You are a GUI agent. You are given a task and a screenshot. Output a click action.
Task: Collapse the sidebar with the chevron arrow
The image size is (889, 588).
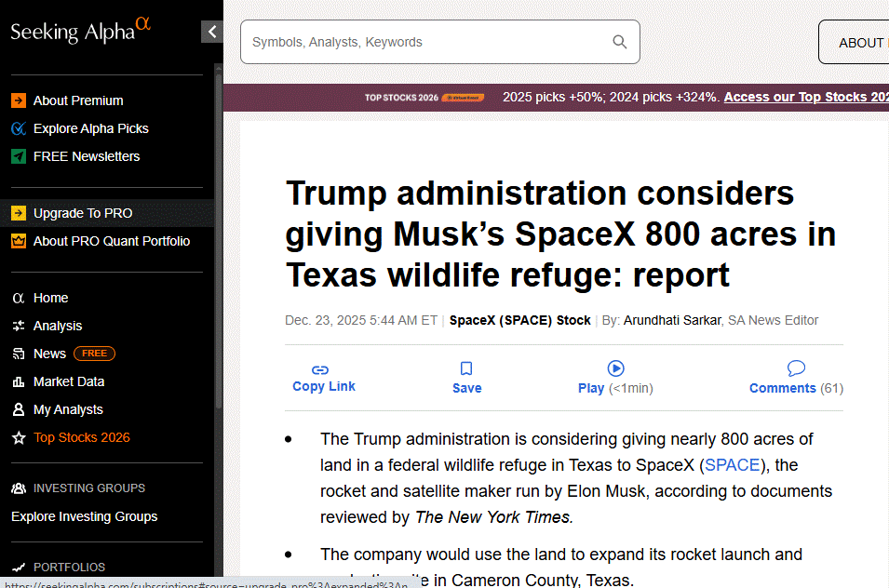(212, 33)
